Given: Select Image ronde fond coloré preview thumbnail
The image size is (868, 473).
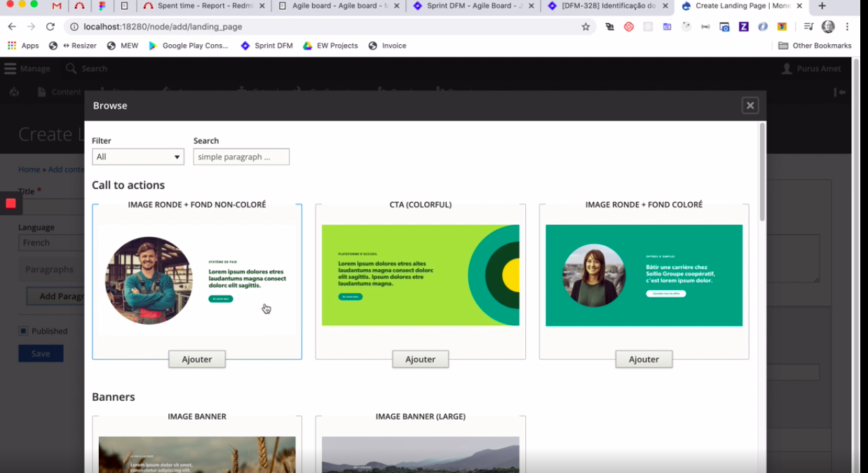Looking at the screenshot, I should (644, 275).
